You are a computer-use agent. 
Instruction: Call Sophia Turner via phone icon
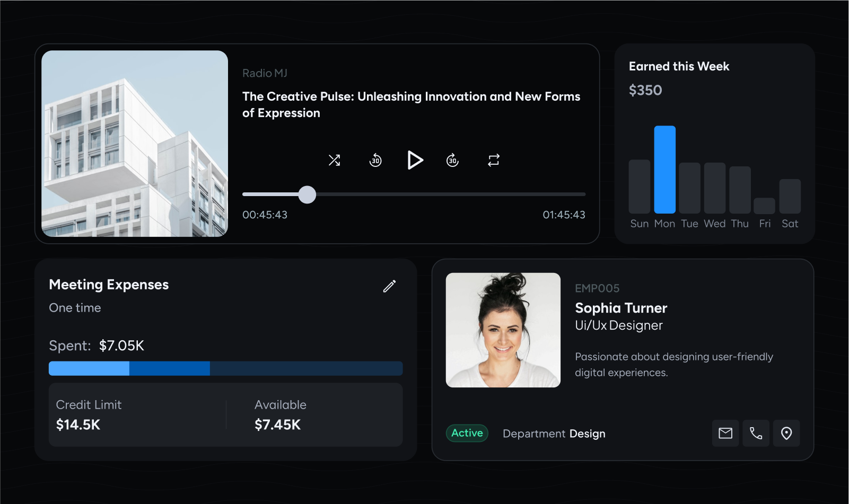756,434
